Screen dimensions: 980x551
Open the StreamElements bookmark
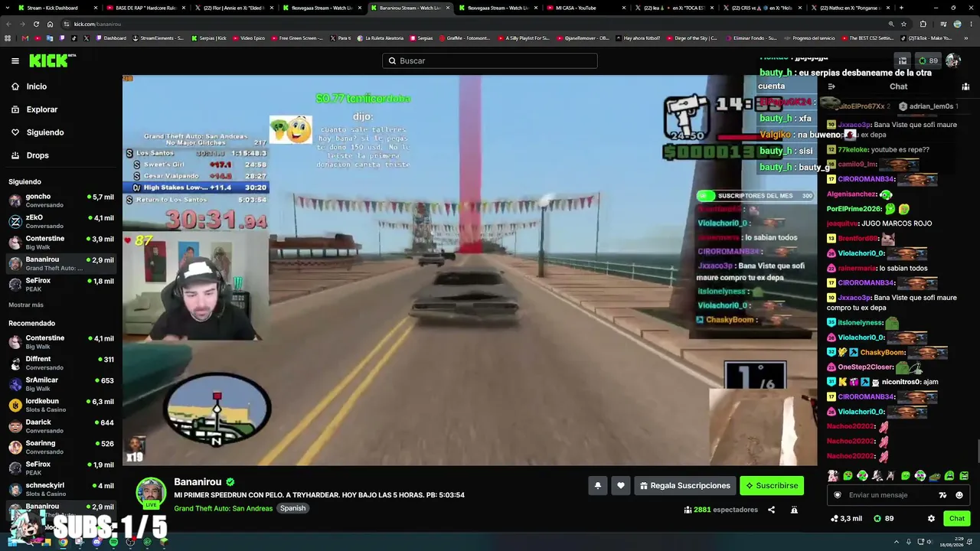tap(157, 37)
